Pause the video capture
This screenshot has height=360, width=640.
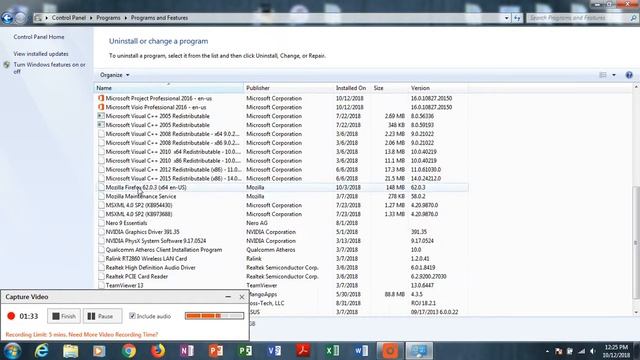pos(102,316)
